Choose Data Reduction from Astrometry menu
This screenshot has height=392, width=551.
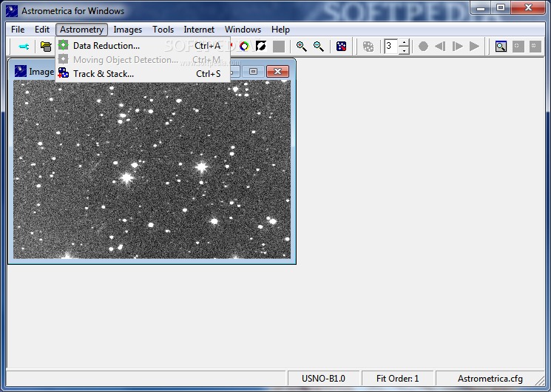pos(106,46)
